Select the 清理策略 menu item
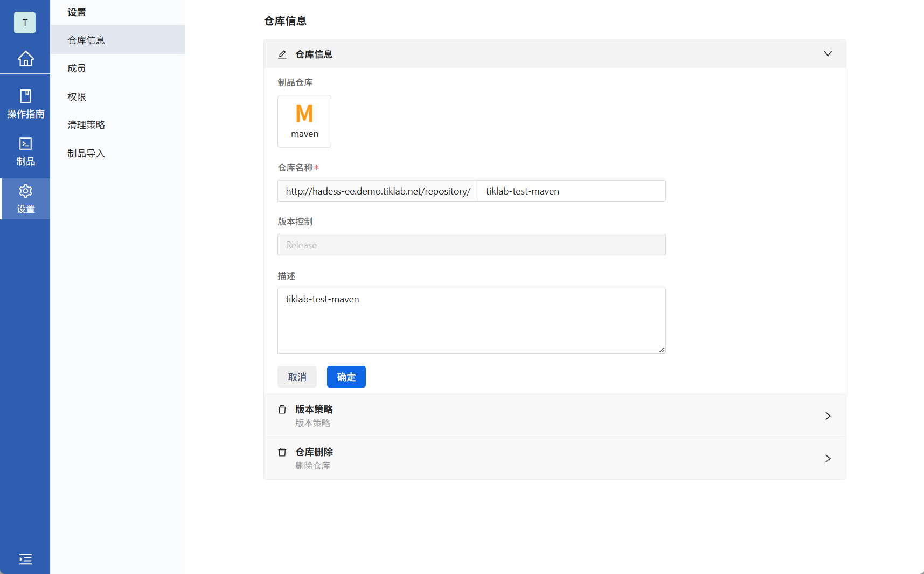The image size is (924, 574). [86, 125]
